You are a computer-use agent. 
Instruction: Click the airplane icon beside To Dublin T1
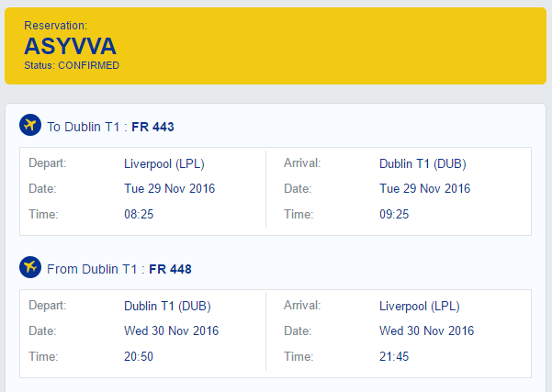(30, 125)
